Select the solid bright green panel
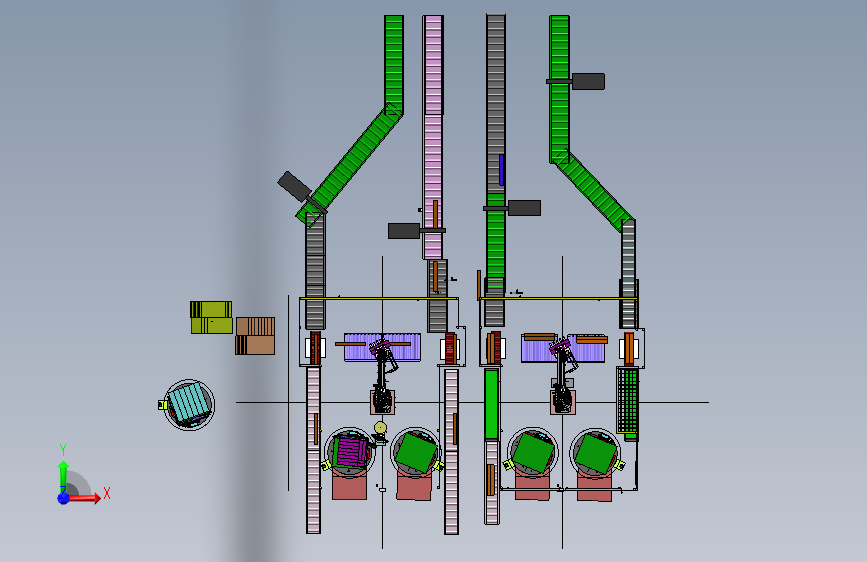Image resolution: width=867 pixels, height=562 pixels. 491,405
